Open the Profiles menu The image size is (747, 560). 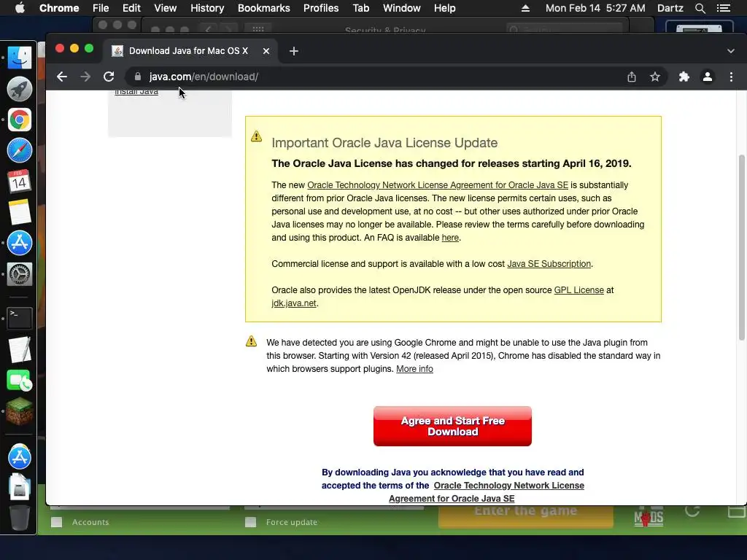coord(321,8)
